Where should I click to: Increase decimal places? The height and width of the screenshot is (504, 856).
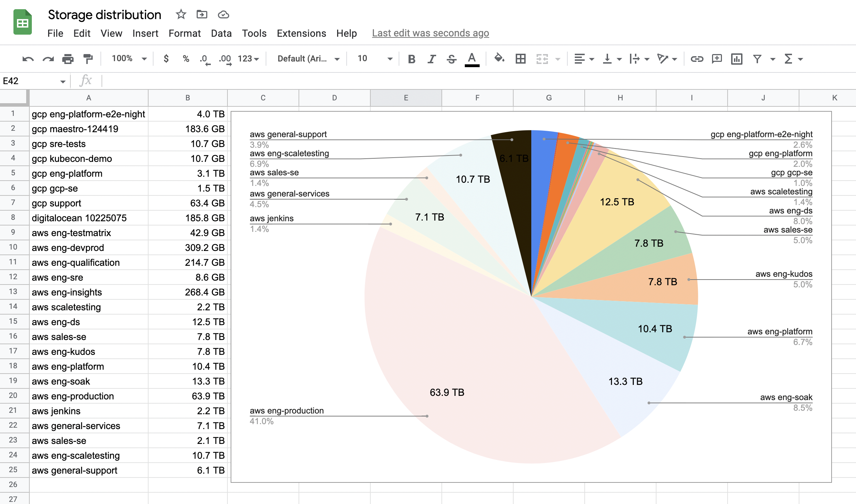click(225, 59)
